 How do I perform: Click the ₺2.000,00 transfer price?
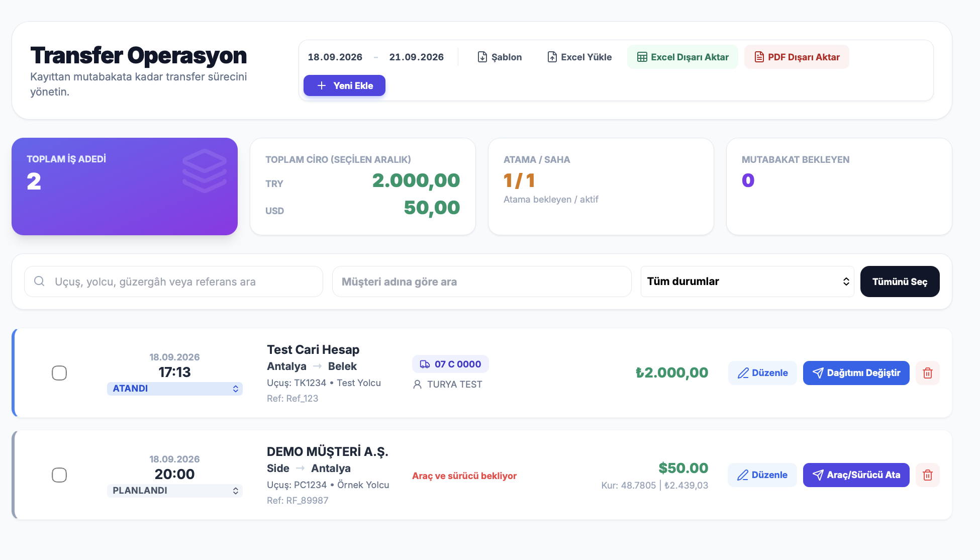[672, 372]
